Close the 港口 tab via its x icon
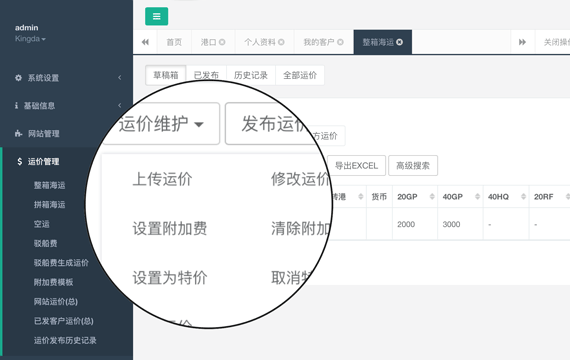Viewport: 570px width, 360px height. [222, 42]
